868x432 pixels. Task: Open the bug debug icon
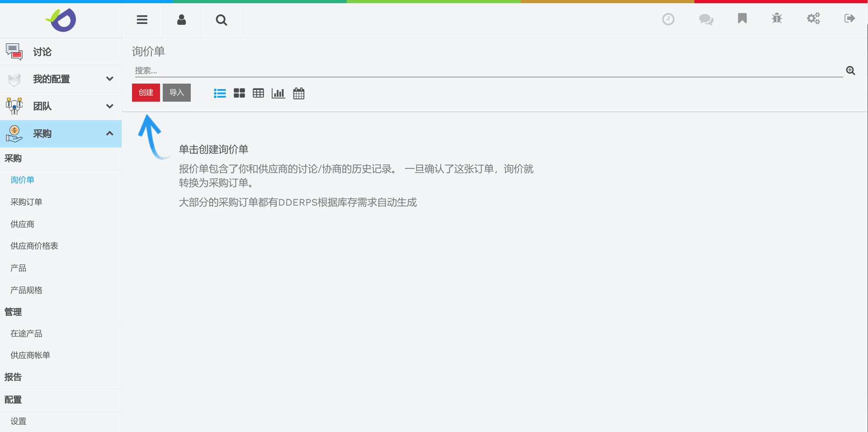point(777,19)
